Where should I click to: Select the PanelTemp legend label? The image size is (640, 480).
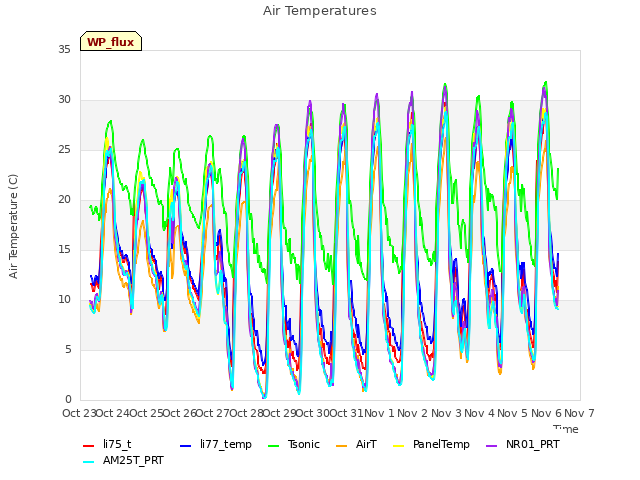[x=441, y=444]
